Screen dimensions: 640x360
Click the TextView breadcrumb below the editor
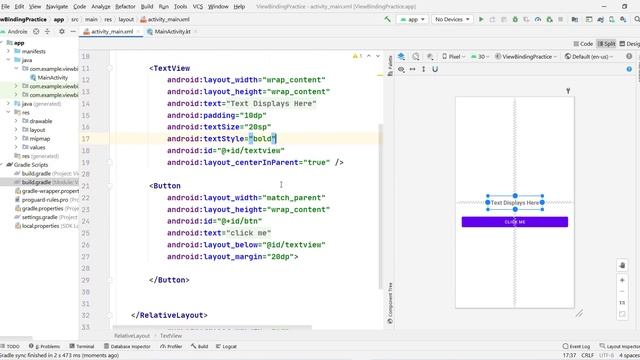[171, 336]
